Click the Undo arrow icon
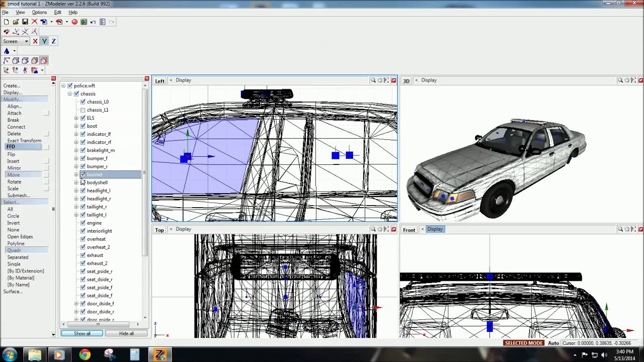Viewport: 644px width, 362px height. (x=93, y=22)
